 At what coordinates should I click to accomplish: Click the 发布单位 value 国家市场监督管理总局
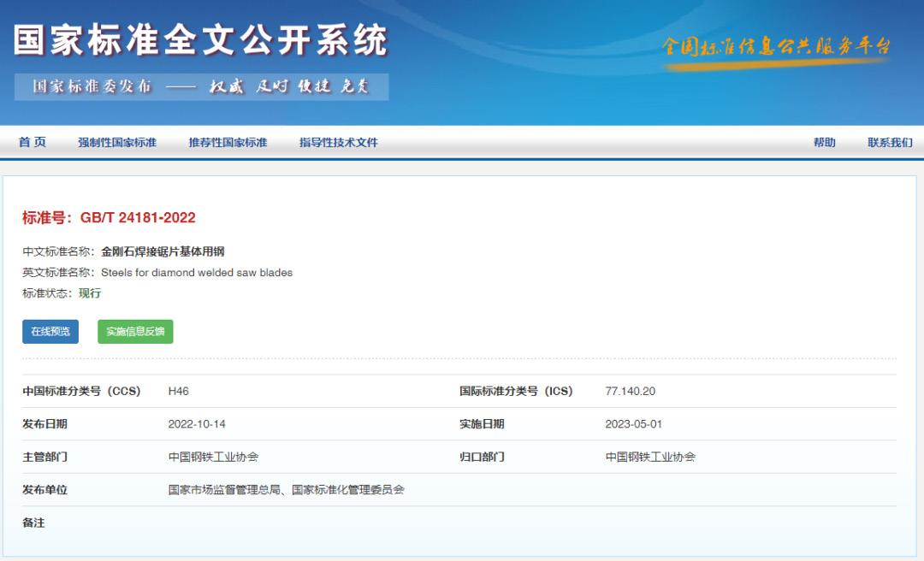[224, 490]
